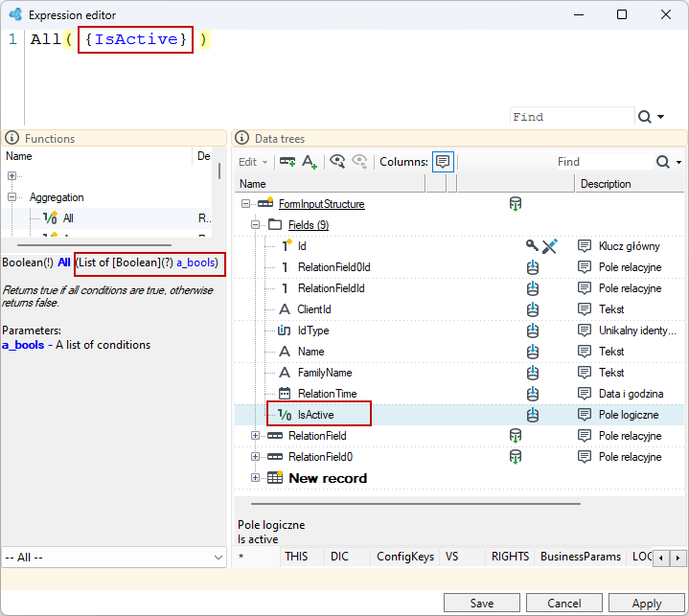Expand the RelationField node
This screenshot has width=689, height=616.
(x=255, y=436)
